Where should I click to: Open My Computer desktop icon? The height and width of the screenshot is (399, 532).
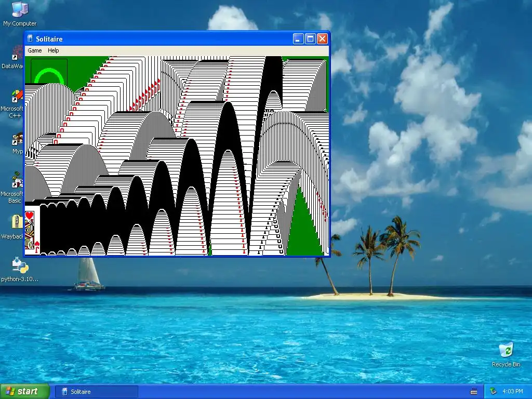[20, 14]
